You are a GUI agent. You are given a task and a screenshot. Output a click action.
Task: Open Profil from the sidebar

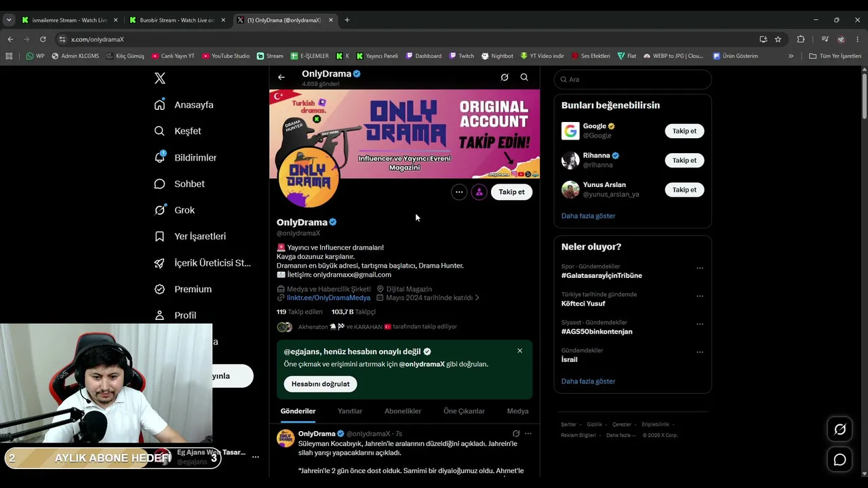pos(175,315)
